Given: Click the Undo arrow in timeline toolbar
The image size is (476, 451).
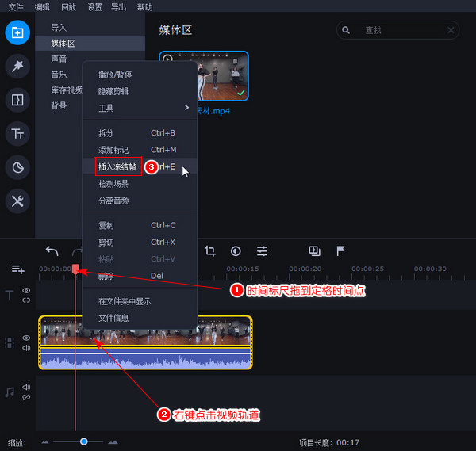Looking at the screenshot, I should coord(52,251).
